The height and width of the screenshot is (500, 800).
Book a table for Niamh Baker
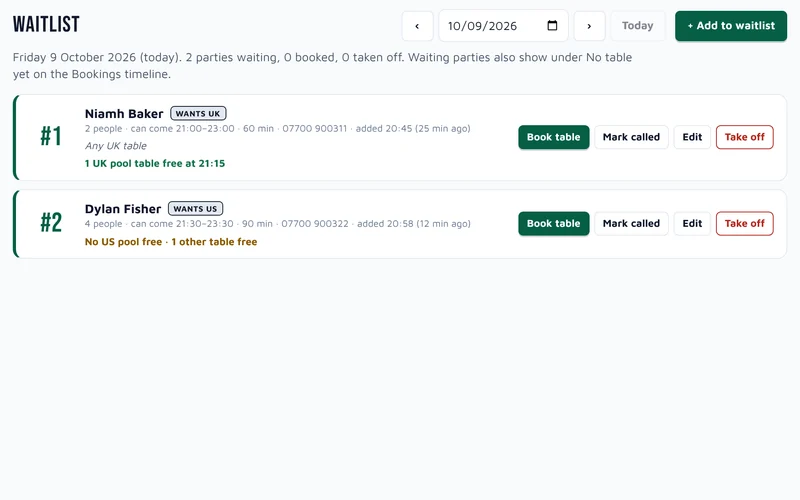[554, 137]
